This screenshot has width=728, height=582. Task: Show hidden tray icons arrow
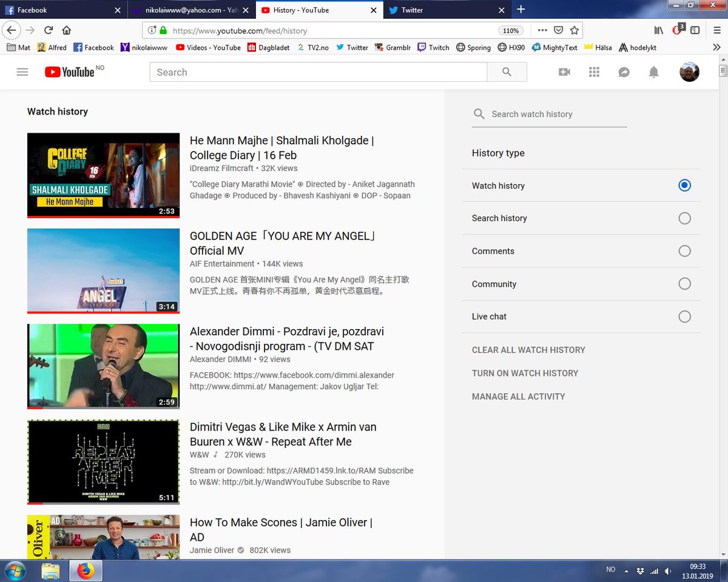pos(627,570)
